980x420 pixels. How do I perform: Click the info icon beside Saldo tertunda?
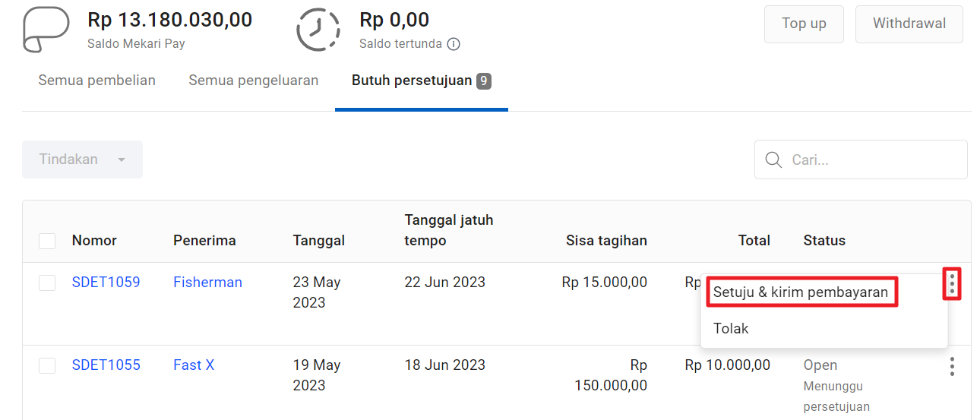454,44
